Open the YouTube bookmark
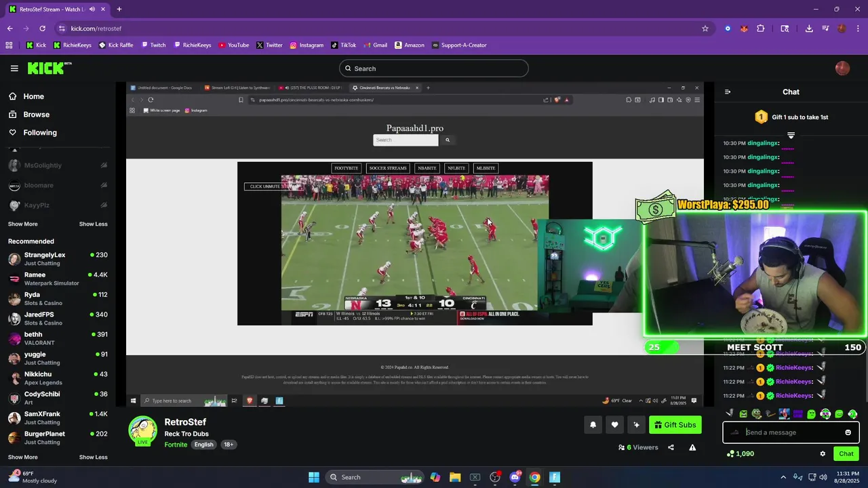The image size is (868, 488). 233,45
